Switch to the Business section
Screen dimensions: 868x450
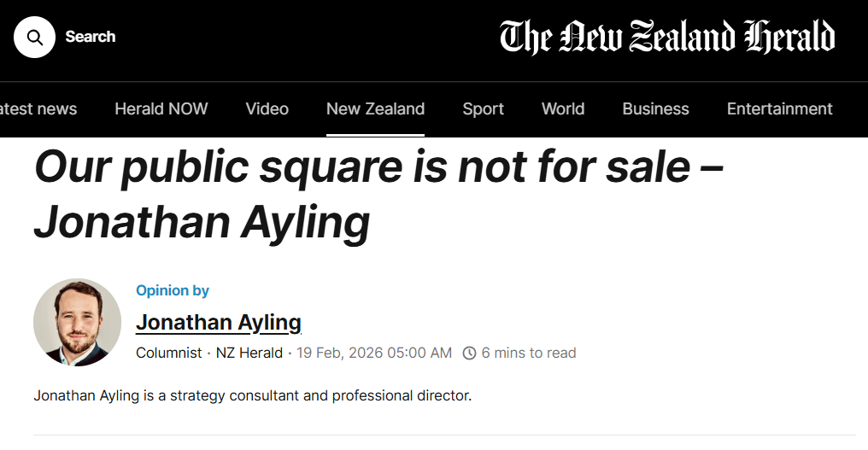tap(655, 108)
